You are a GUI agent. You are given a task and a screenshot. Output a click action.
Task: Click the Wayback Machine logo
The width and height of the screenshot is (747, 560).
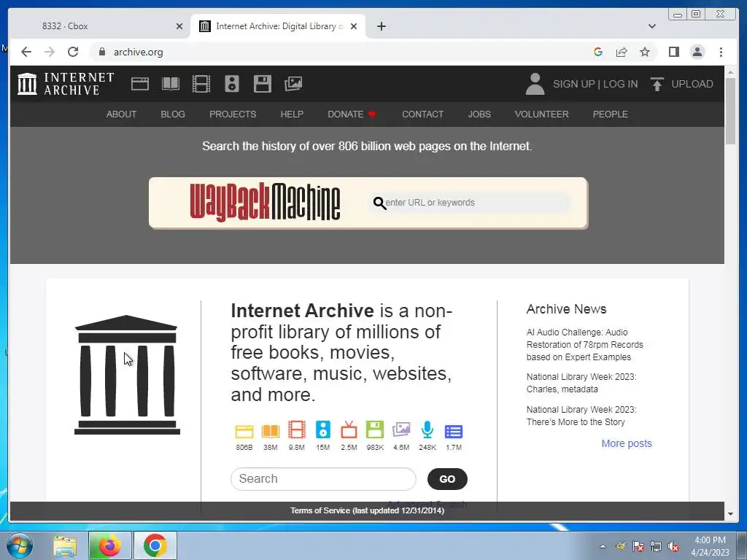click(265, 203)
